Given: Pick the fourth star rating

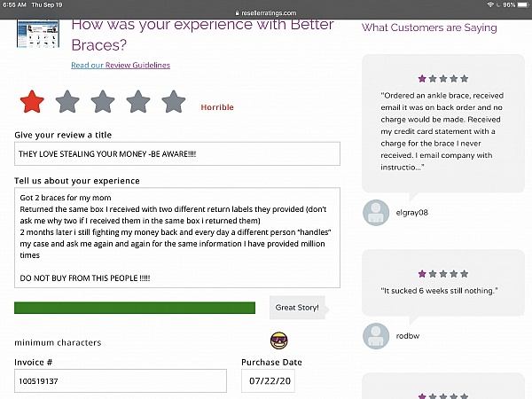Looking at the screenshot, I should (x=138, y=102).
